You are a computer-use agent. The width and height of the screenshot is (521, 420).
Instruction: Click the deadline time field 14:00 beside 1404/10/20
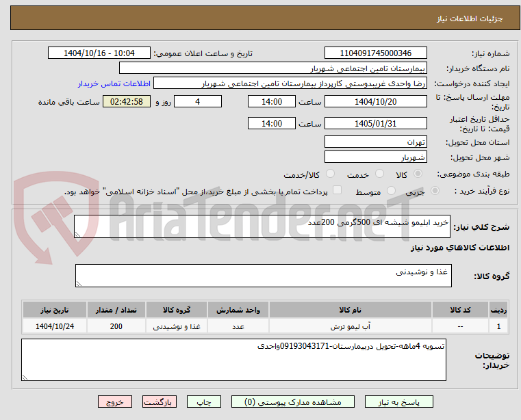pos(272,102)
